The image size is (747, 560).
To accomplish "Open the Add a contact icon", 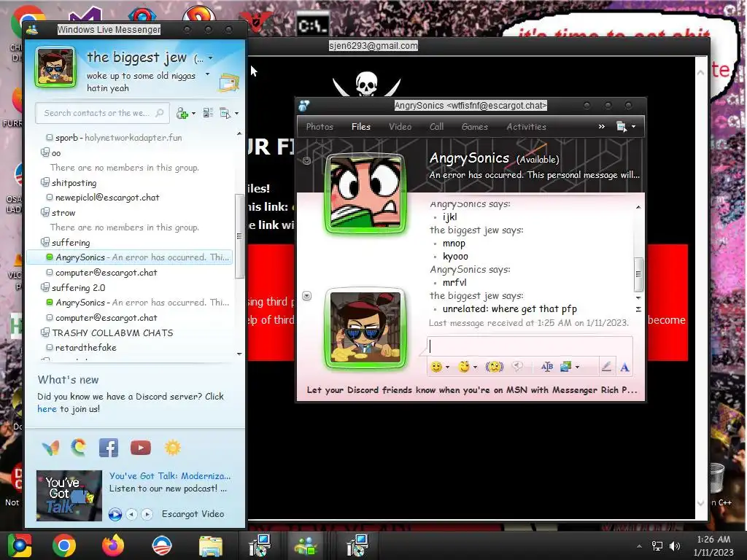I will click(182, 113).
